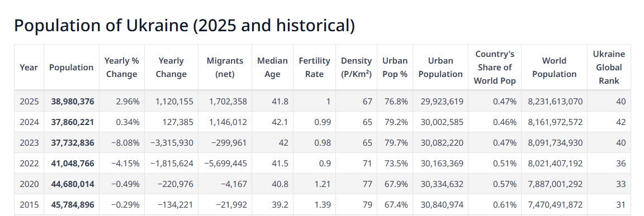Click the Urban Pop % header
Image resolution: width=644 pixels, height=216 pixels.
tap(395, 67)
